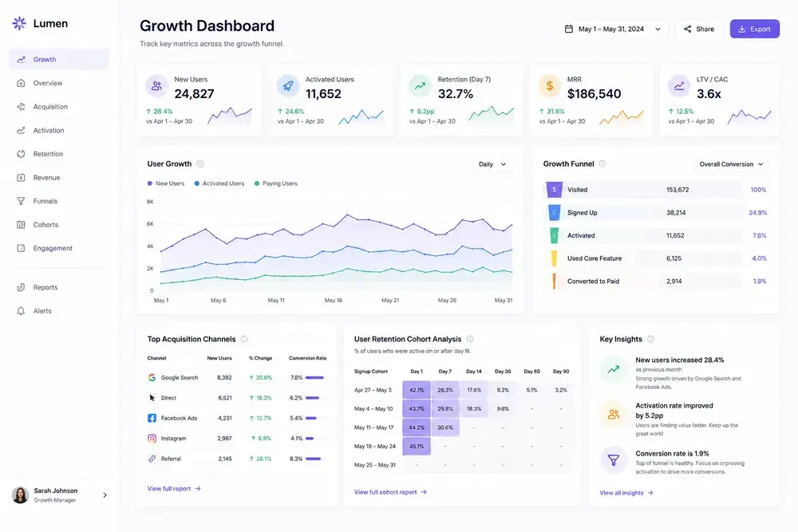The height and width of the screenshot is (532, 798).
Task: Open the Cohorts menu item
Action: point(59,225)
